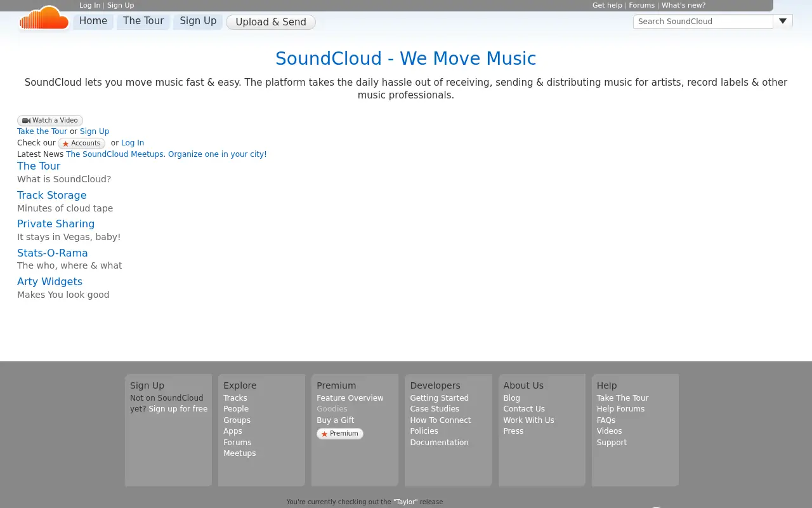The width and height of the screenshot is (812, 508).
Task: Click the Upload & Send button
Action: [x=271, y=22]
